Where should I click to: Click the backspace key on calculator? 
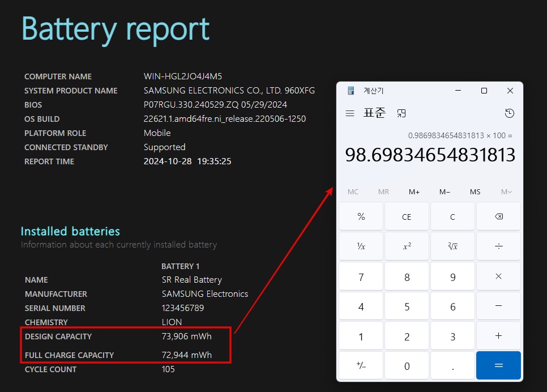click(498, 216)
